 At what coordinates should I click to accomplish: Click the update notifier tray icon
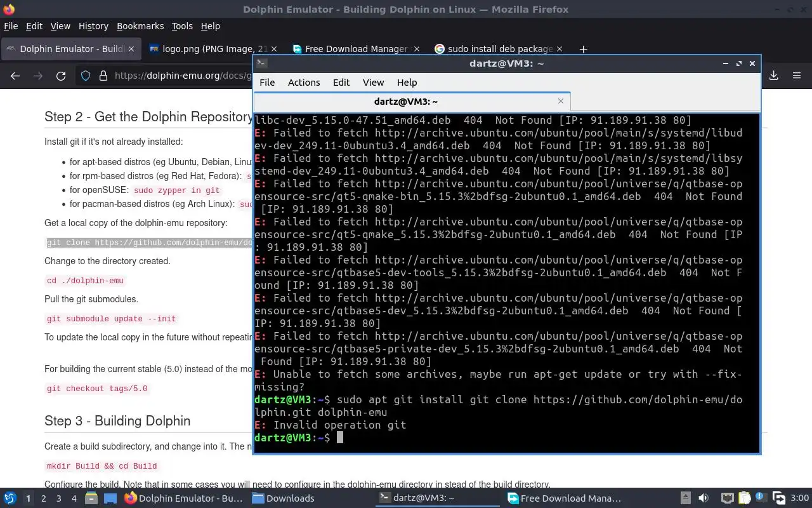pyautogui.click(x=761, y=498)
